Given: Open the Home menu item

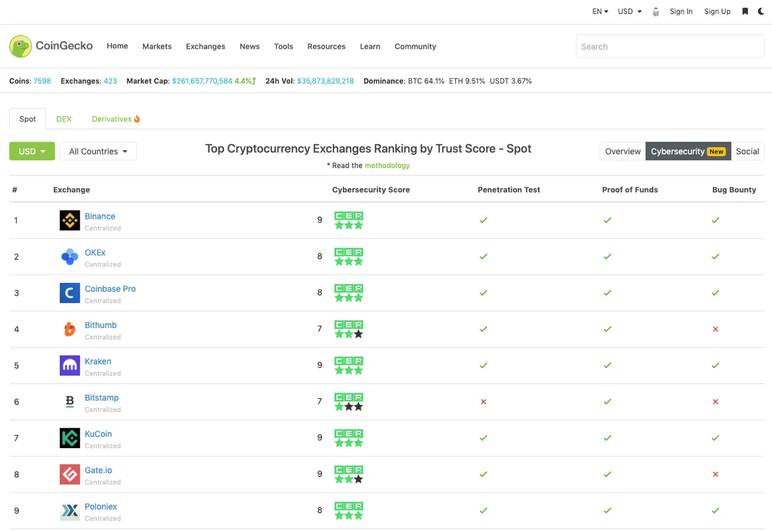Looking at the screenshot, I should 118,46.
